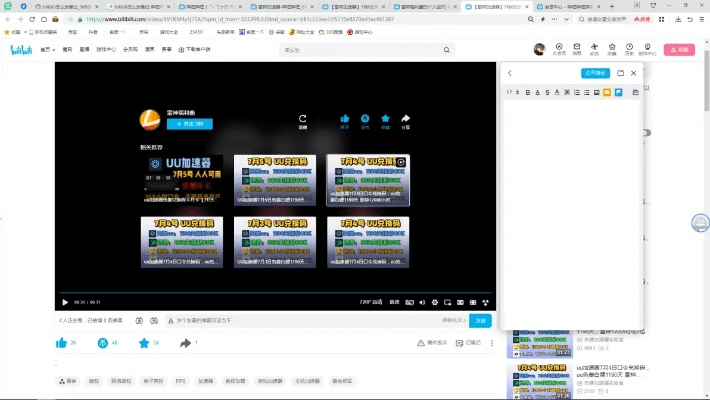The image size is (710, 400).
Task: Click the blue follow button under uploader name
Action: coord(189,124)
